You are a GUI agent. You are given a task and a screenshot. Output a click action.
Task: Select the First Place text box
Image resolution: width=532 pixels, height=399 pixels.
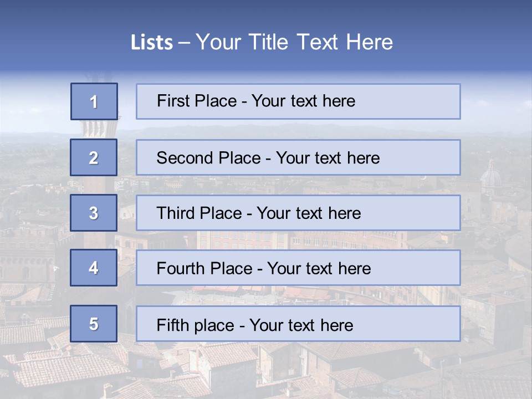[298, 101]
